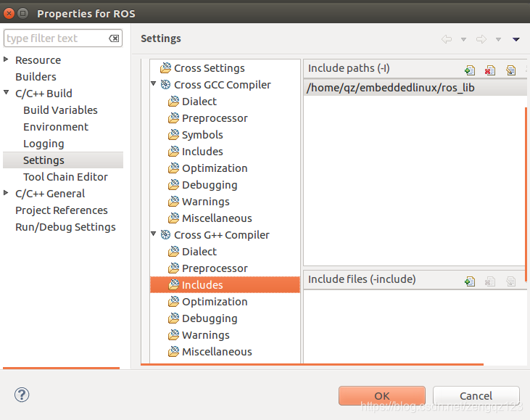Collapse the Cross GCC Compiler node
This screenshot has width=530, height=420.
point(154,83)
